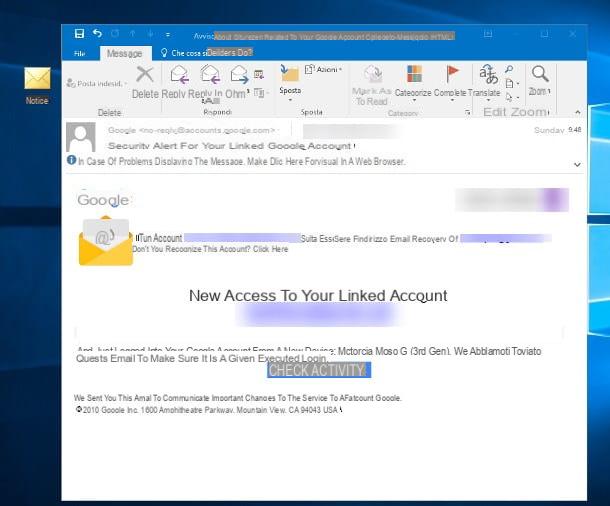Click the info bar about viewing in browser
The height and width of the screenshot is (506, 610).
click(x=242, y=161)
